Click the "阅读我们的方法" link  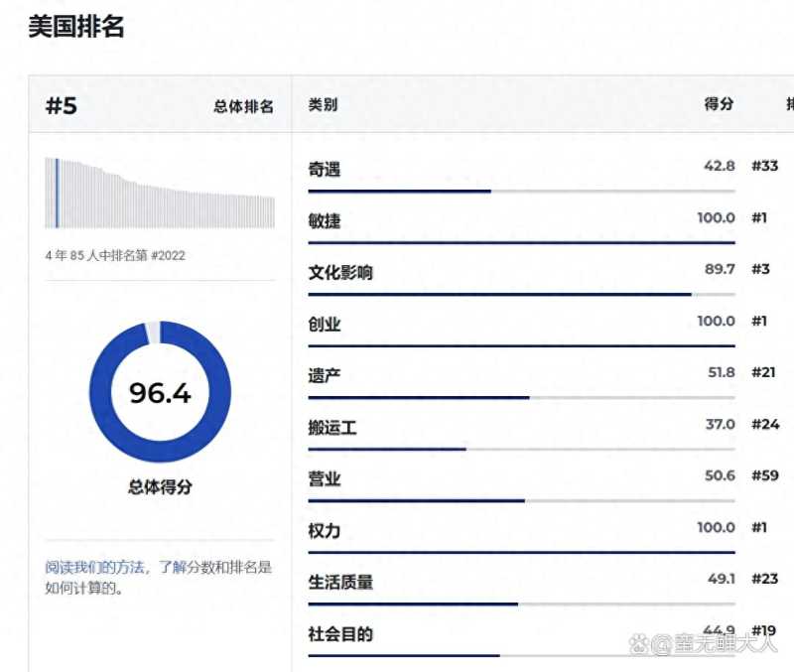click(95, 568)
